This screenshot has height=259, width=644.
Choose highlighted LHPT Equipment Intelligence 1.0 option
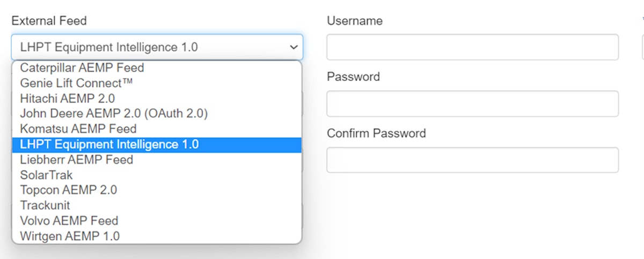[x=109, y=144]
